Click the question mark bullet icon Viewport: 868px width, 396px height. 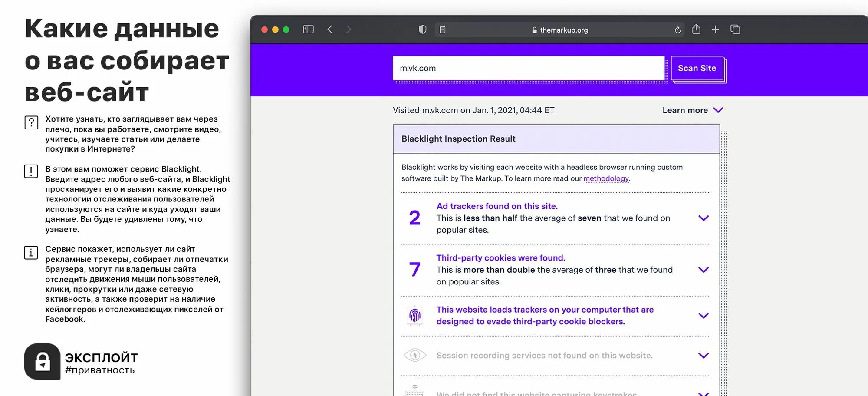pyautogui.click(x=31, y=122)
